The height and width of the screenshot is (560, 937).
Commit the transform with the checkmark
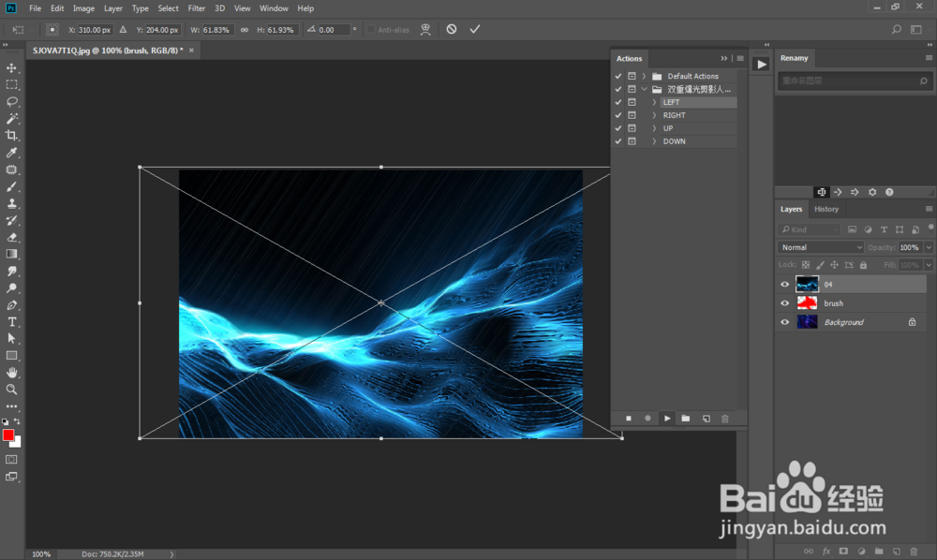pyautogui.click(x=474, y=29)
